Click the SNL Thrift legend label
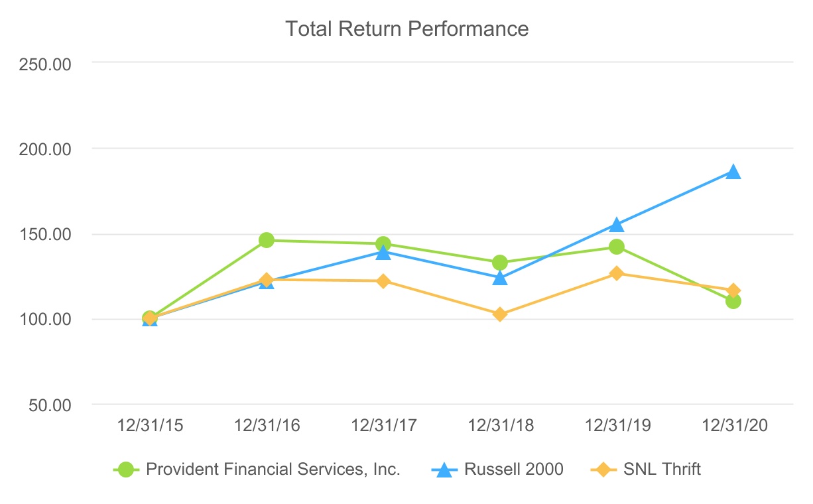 click(x=662, y=470)
